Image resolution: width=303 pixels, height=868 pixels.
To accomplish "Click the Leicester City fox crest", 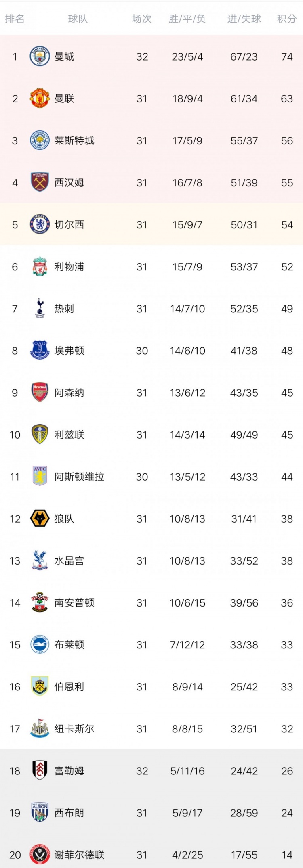I will (x=40, y=140).
